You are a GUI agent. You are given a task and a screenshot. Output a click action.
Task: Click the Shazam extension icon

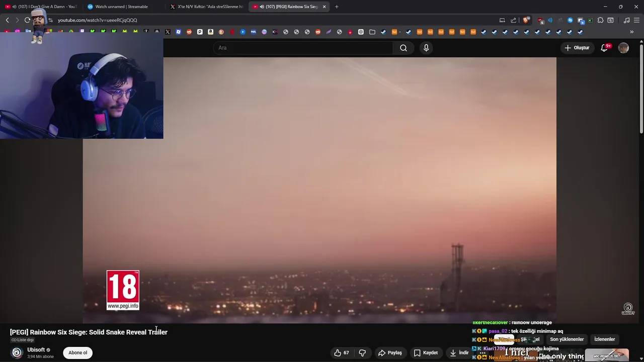(x=570, y=20)
